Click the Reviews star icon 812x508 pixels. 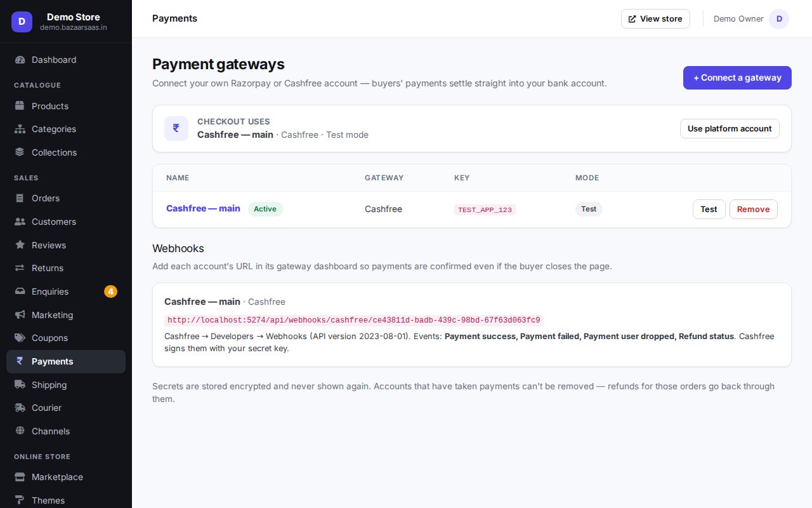click(x=20, y=245)
